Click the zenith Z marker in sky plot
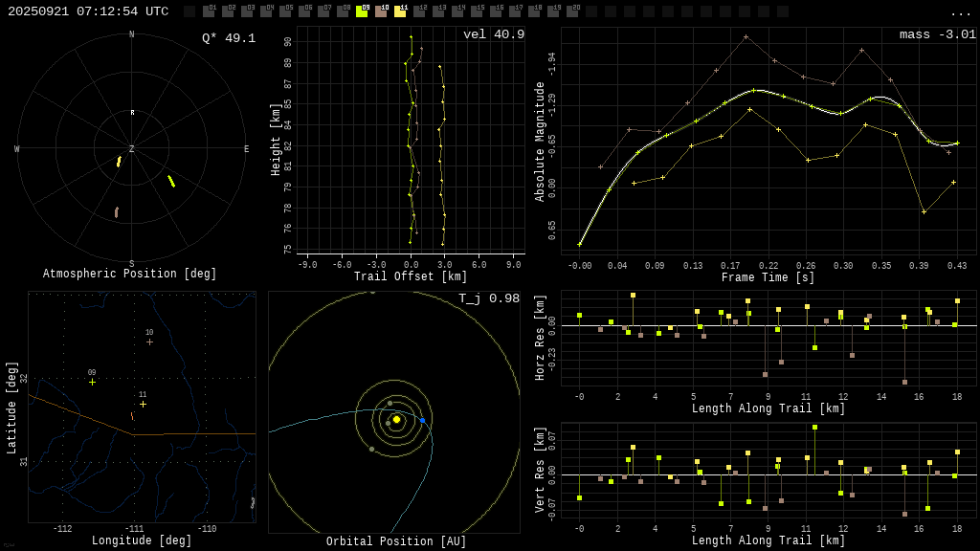Viewport: 980px width, 551px height. [132, 149]
